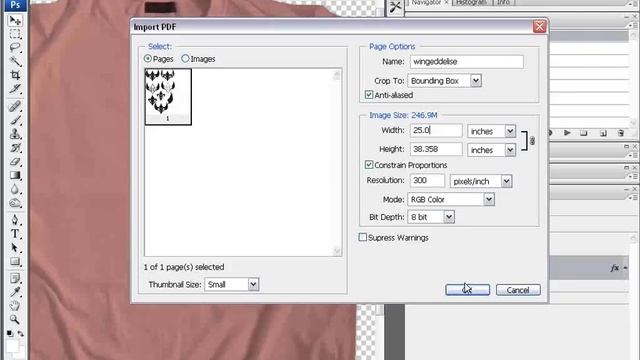
Task: Click the Photoshop Ps logo icon
Action: coord(15,5)
